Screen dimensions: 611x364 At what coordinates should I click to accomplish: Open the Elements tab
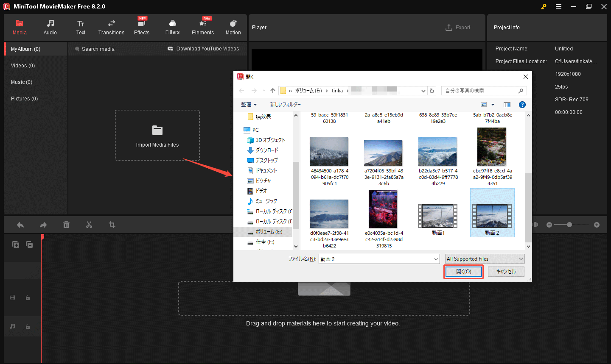pyautogui.click(x=203, y=28)
